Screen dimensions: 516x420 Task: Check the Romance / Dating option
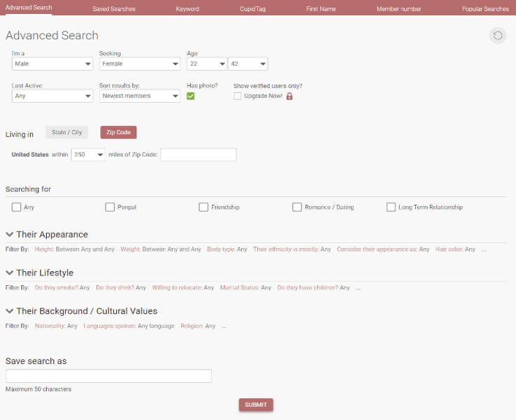297,208
